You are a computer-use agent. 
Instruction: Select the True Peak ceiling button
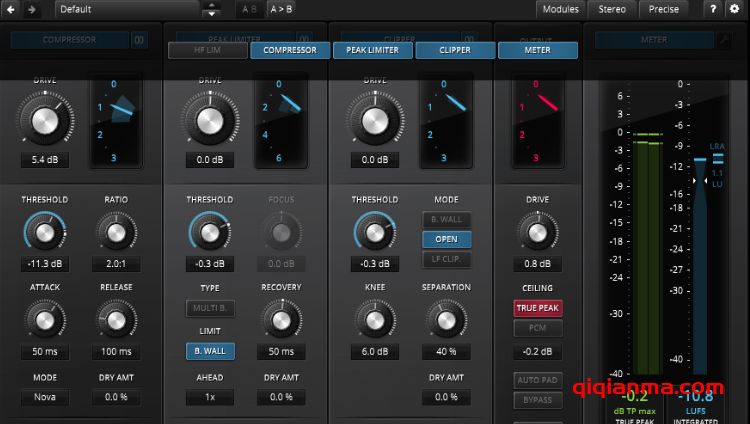click(537, 309)
